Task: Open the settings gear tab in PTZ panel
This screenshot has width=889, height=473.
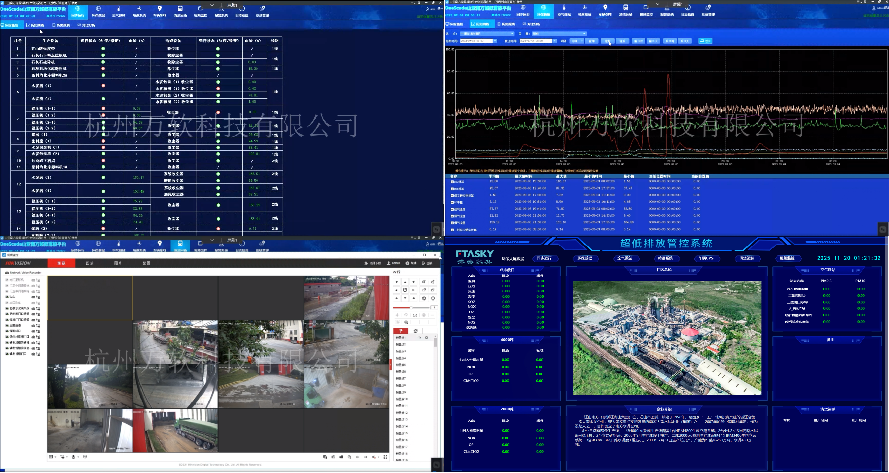Action: (416, 331)
